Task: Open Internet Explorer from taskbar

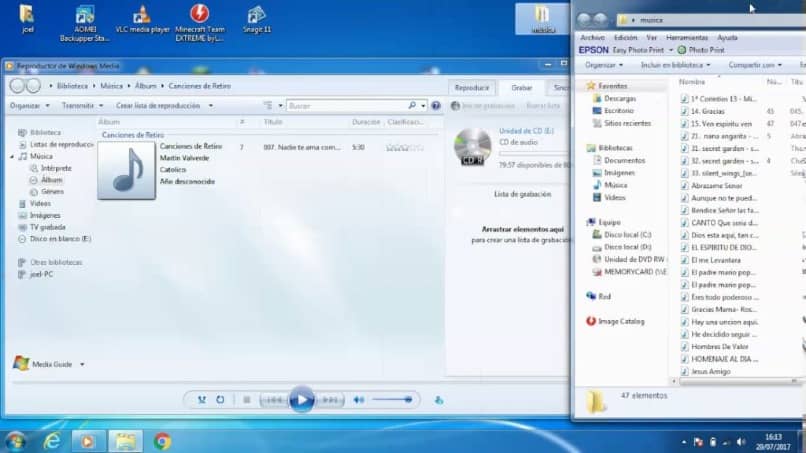Action: (52, 441)
